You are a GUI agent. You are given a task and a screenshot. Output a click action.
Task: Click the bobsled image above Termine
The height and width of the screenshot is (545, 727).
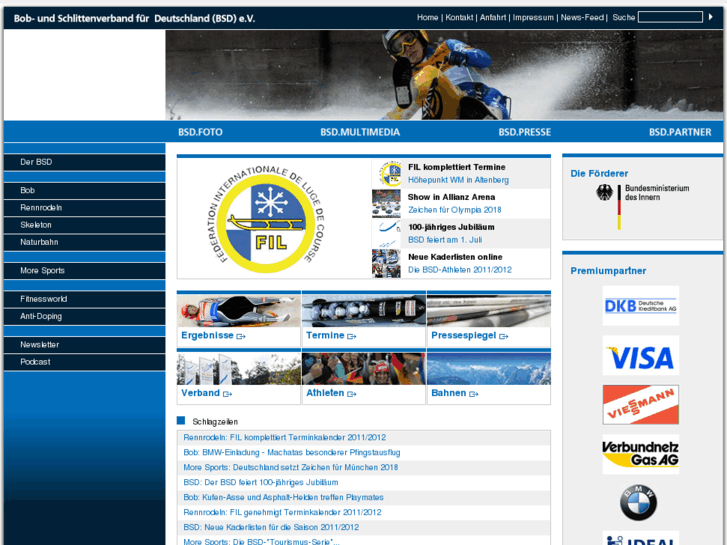coord(364,311)
